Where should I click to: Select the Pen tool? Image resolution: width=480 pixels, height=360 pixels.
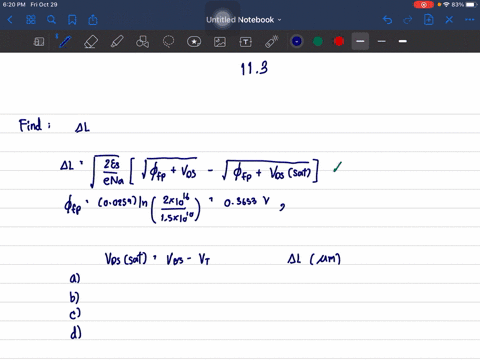(x=65, y=42)
